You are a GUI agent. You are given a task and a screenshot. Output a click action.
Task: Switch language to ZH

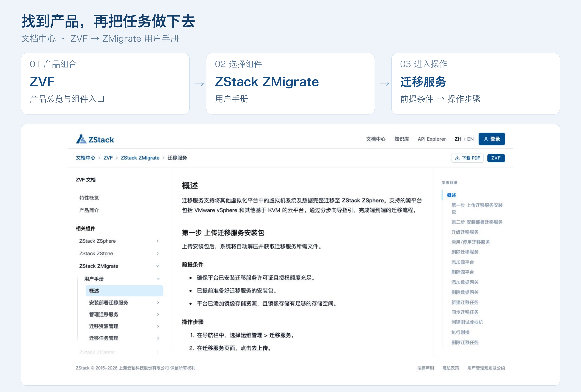(458, 139)
